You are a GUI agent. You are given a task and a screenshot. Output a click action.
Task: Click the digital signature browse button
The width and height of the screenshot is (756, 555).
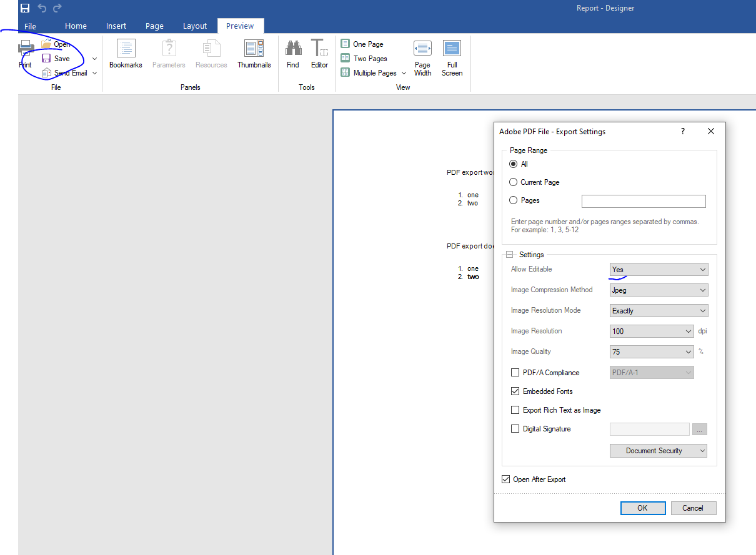(700, 430)
